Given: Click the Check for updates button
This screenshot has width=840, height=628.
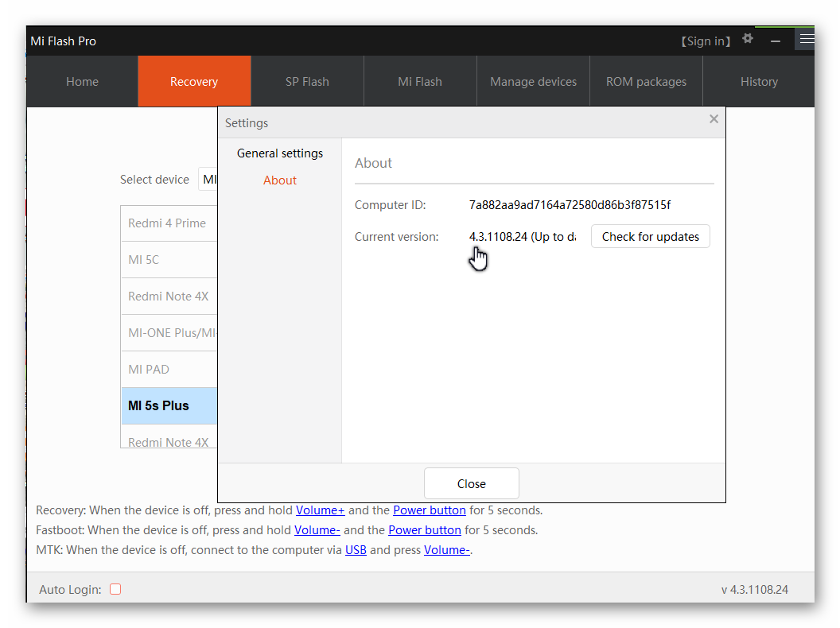Looking at the screenshot, I should (x=651, y=237).
